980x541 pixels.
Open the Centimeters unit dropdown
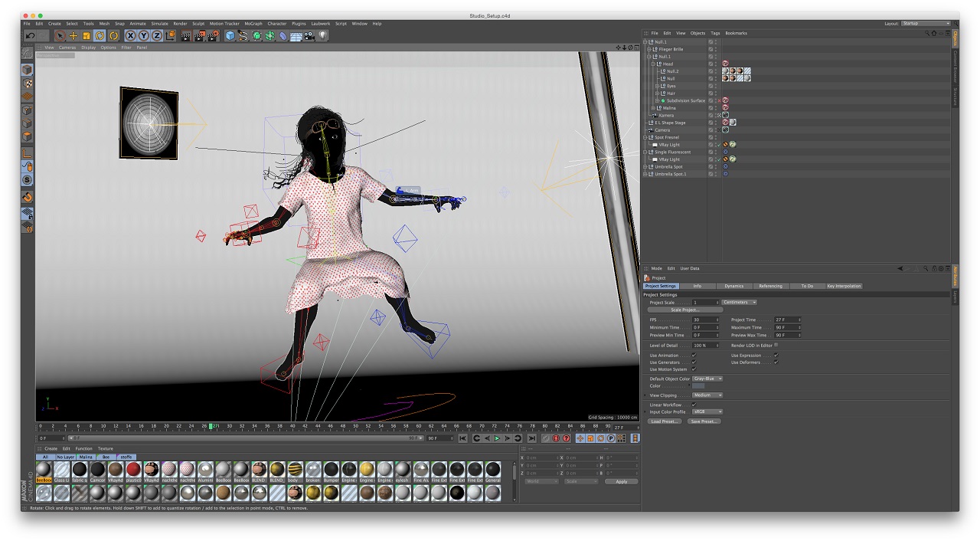tap(739, 303)
